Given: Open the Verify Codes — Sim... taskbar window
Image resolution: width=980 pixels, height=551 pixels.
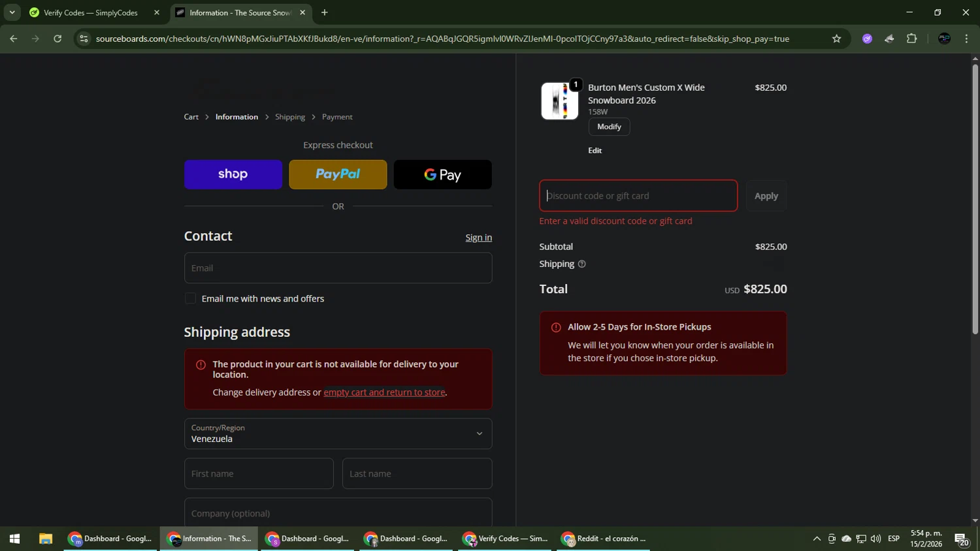Looking at the screenshot, I should [x=504, y=539].
